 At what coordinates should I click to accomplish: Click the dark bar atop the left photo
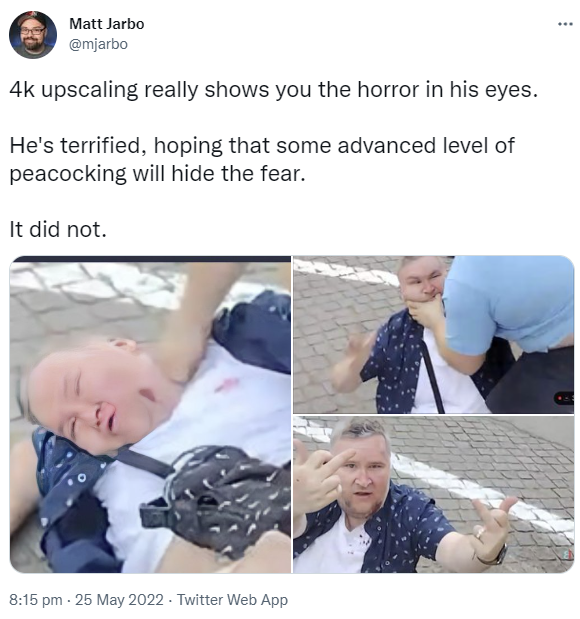tap(150, 259)
